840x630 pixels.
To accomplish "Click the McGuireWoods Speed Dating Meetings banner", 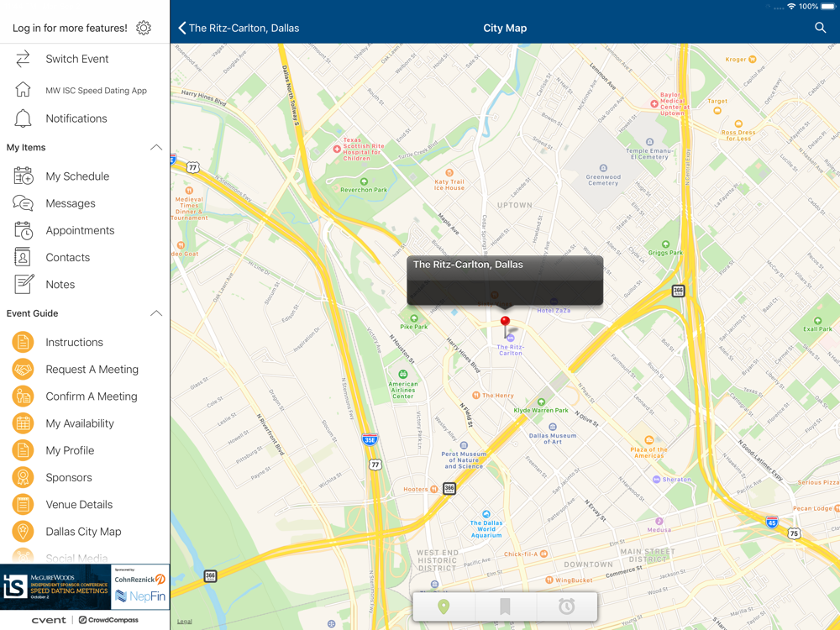I will (x=55, y=586).
